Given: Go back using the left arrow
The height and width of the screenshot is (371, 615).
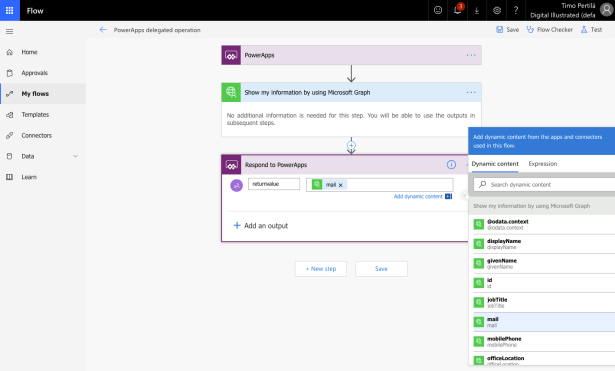Looking at the screenshot, I should click(x=103, y=30).
